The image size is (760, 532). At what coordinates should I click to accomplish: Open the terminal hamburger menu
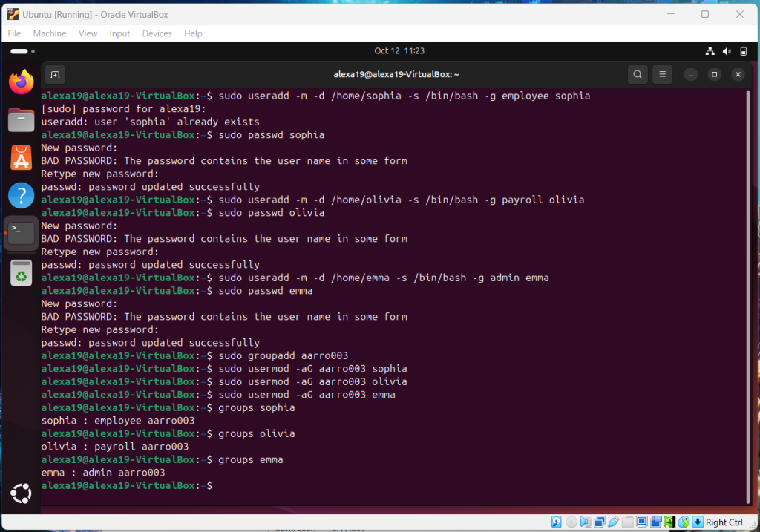click(x=662, y=74)
